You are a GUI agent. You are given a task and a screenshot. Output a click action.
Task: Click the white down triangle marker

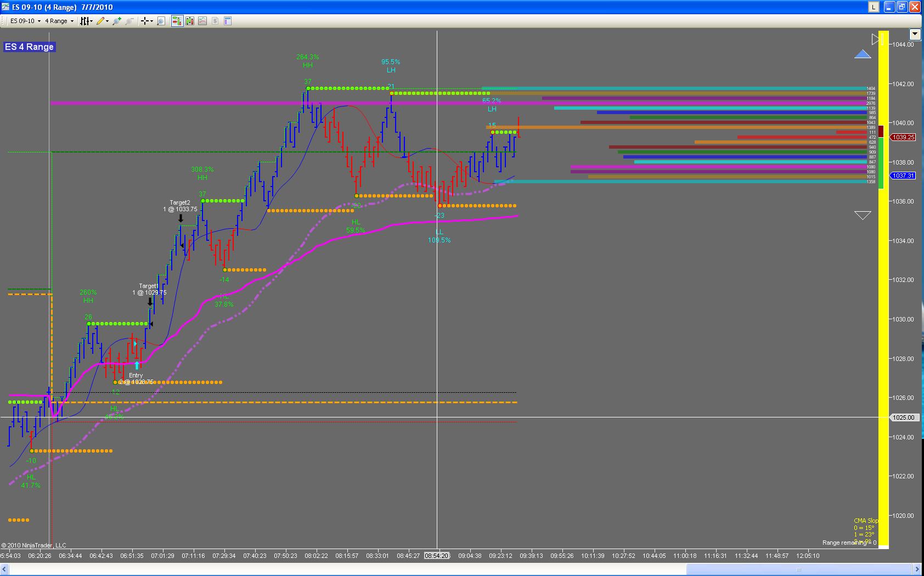[863, 216]
